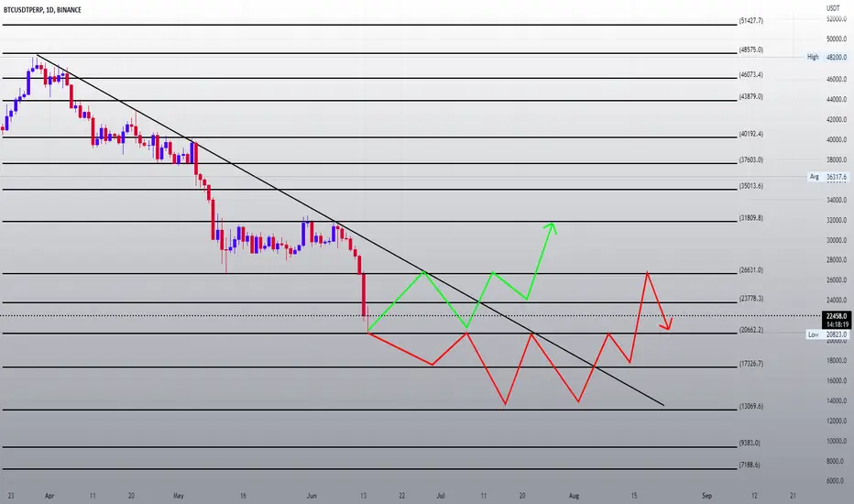The image size is (854, 504).
Task: Click the 10000.0 price axis label
Action: [837, 442]
